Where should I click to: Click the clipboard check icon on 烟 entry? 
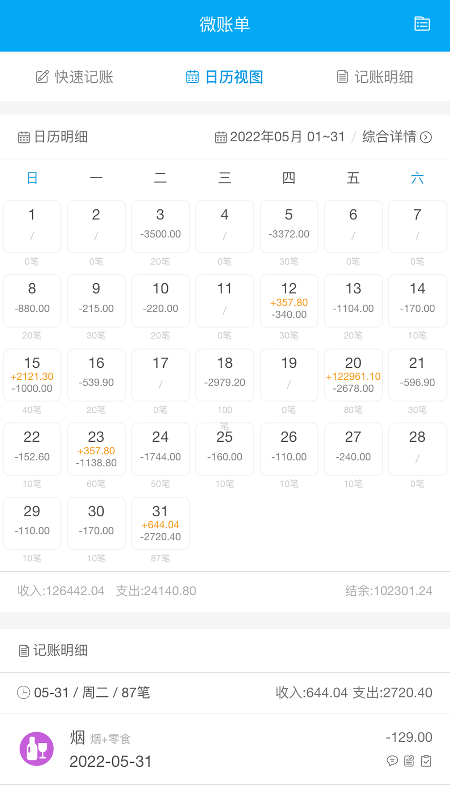tap(426, 761)
